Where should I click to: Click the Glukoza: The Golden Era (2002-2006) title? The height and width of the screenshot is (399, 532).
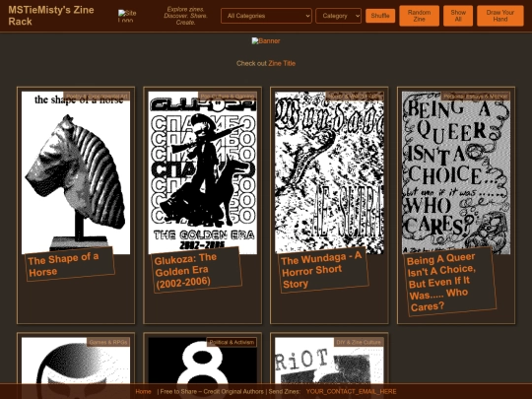click(x=196, y=270)
